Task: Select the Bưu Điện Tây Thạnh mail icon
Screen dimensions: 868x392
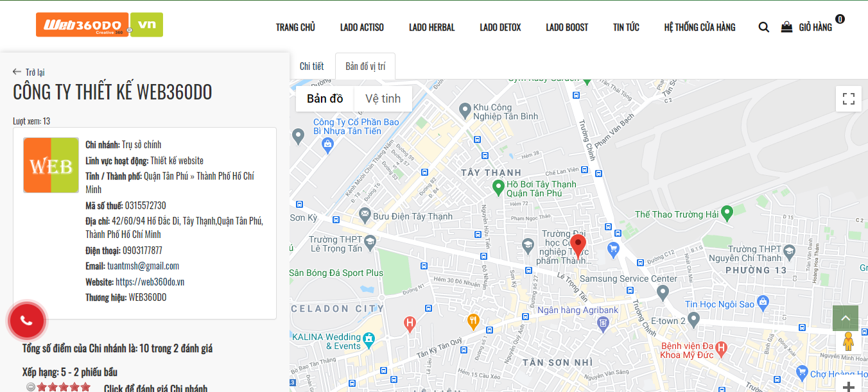Action: point(365,214)
